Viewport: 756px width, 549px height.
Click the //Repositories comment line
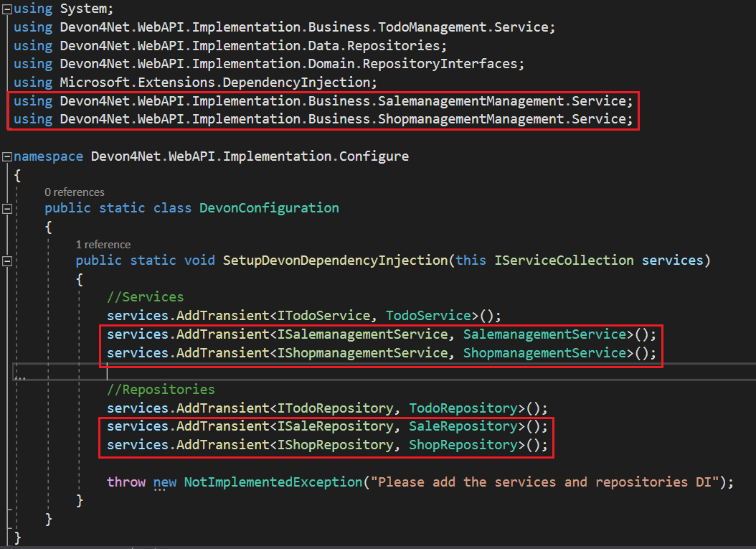pos(161,390)
